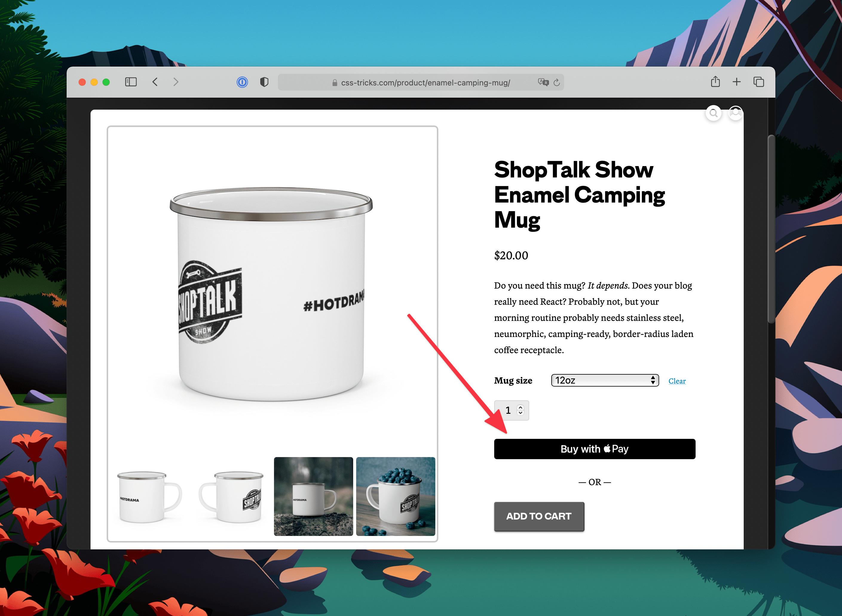Open a new tab with plus icon
Viewport: 842px width, 616px height.
click(x=736, y=82)
